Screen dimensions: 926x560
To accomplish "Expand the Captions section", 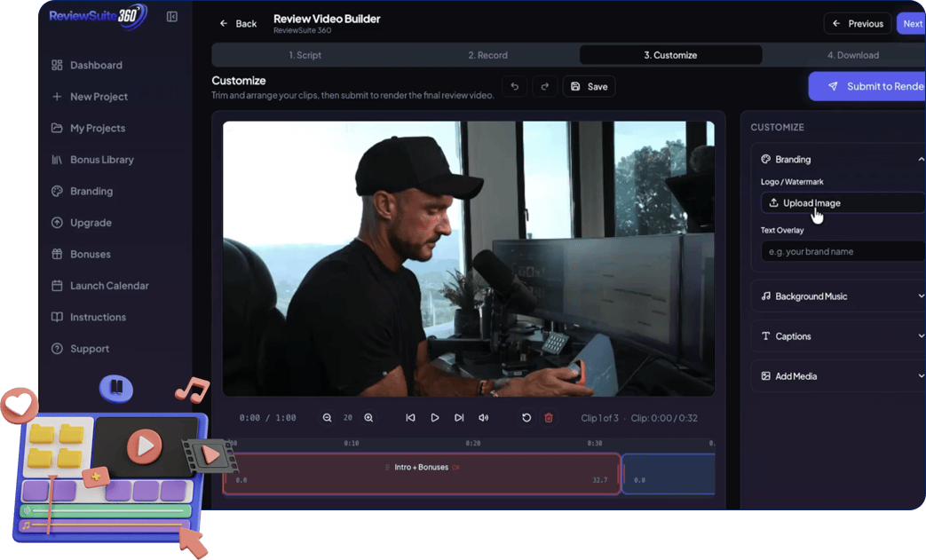I will [840, 336].
